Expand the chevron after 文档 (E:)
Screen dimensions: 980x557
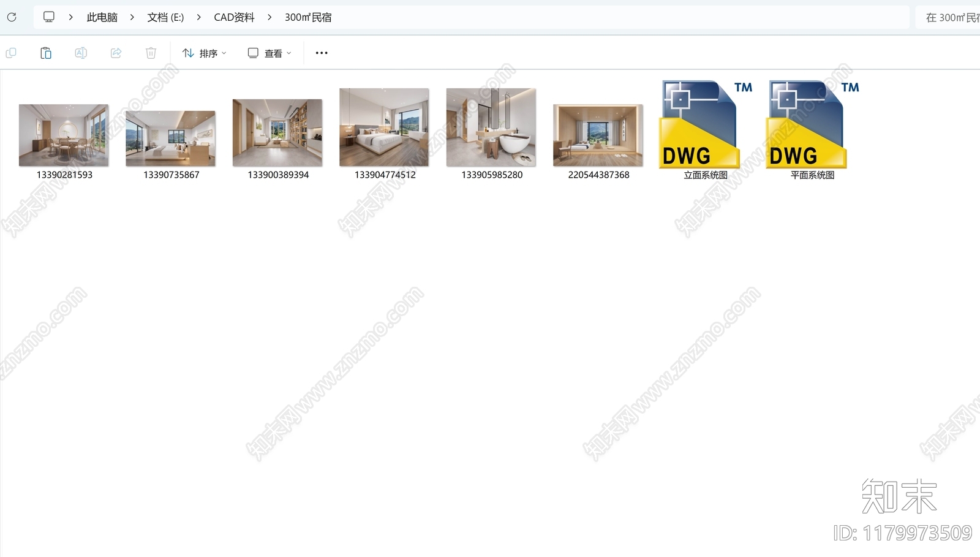199,17
